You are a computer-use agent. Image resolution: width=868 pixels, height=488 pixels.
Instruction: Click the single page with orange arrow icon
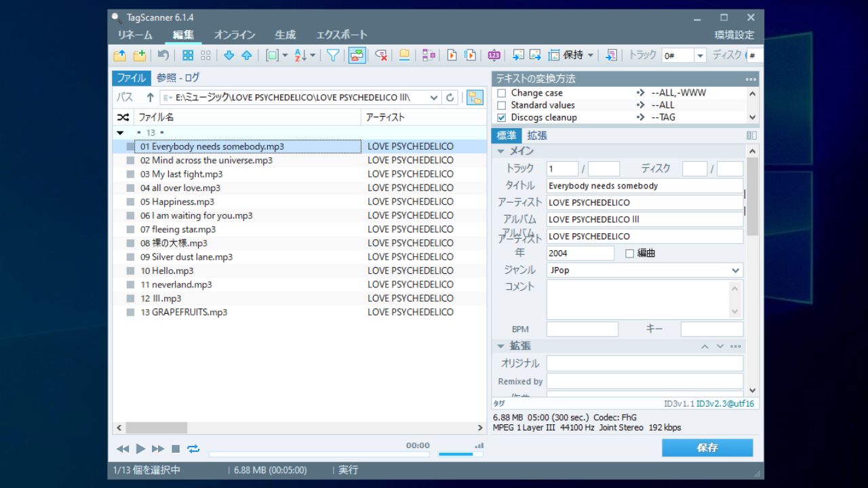tap(451, 56)
